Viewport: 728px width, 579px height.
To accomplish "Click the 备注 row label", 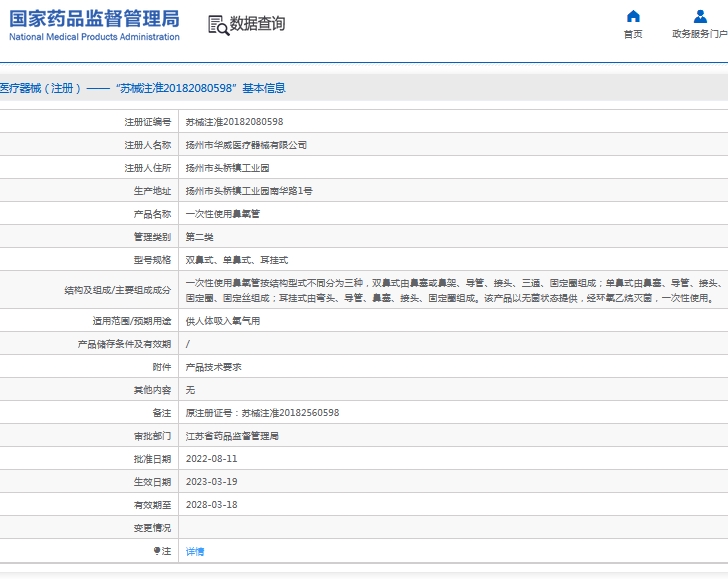I will pos(162,413).
